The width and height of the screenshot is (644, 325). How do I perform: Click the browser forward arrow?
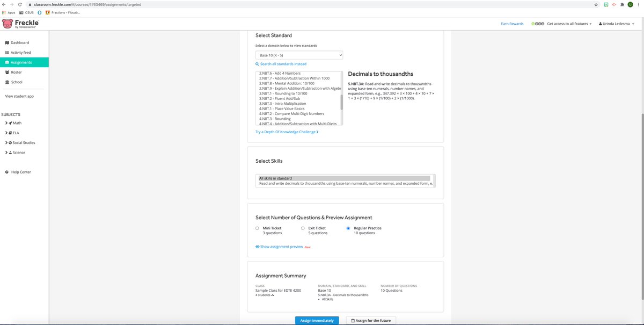(12, 4)
